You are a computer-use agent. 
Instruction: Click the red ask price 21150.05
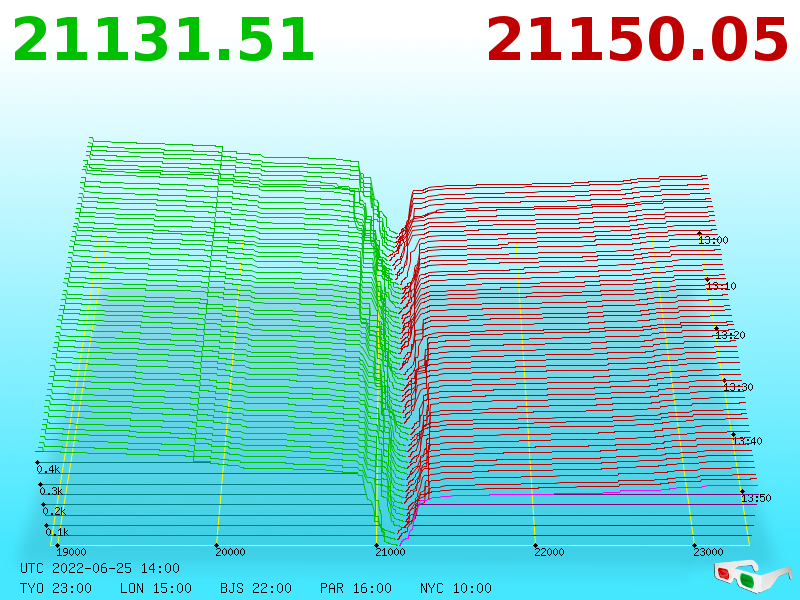click(637, 40)
